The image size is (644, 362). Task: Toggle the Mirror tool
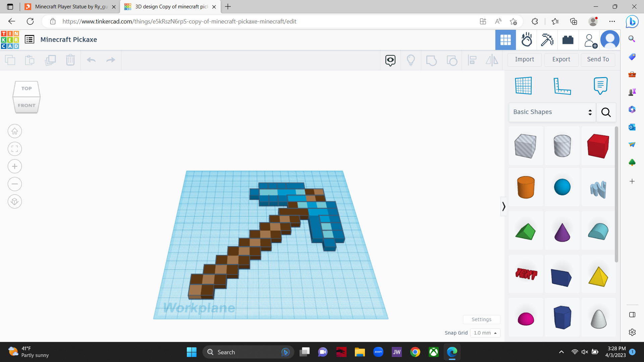(492, 60)
